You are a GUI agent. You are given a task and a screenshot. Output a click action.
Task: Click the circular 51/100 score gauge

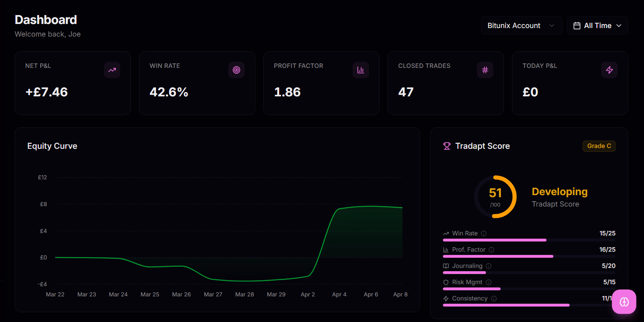(x=495, y=197)
